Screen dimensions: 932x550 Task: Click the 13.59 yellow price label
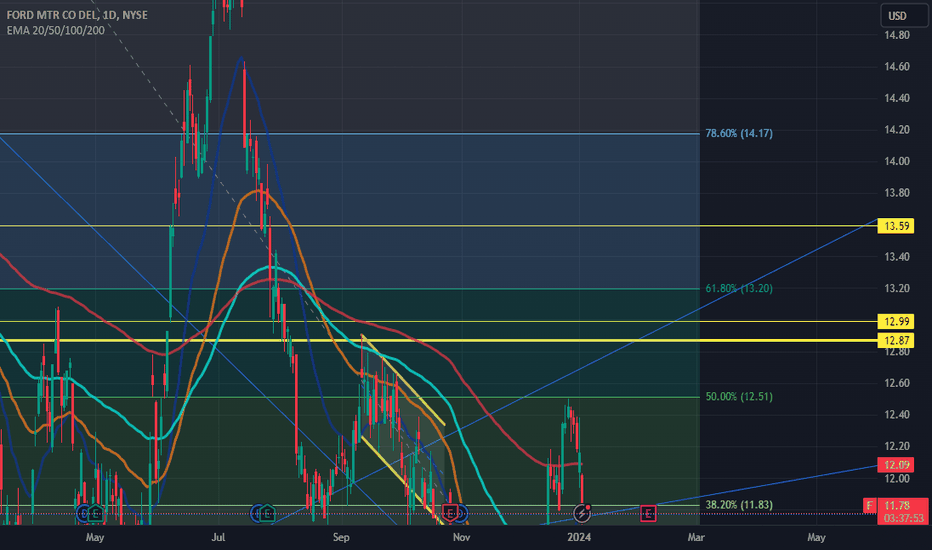(896, 226)
